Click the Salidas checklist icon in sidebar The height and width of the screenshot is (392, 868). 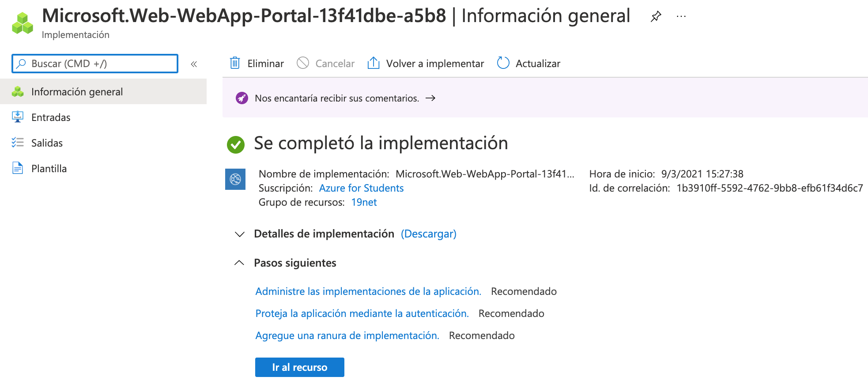coord(18,143)
